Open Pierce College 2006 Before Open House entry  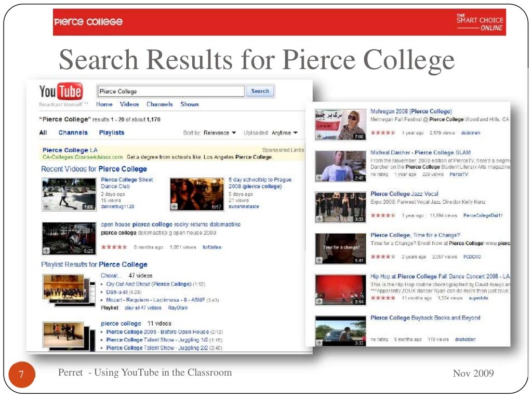(x=157, y=332)
